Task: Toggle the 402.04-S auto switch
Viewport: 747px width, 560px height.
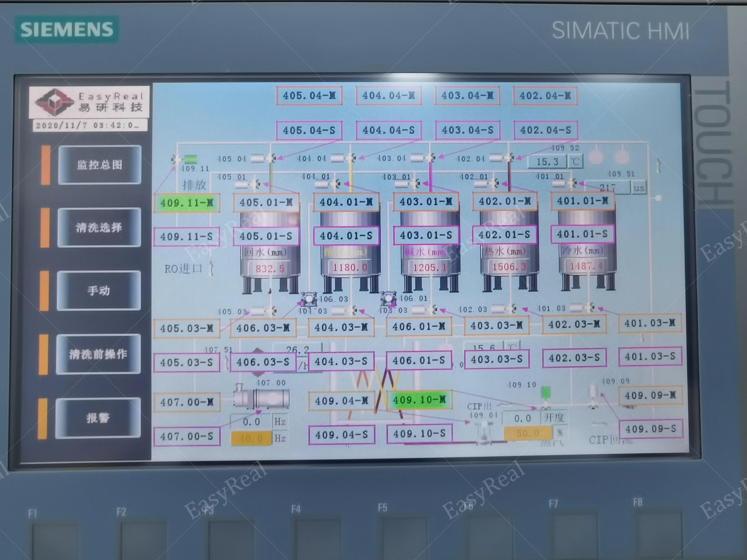Action: pos(545,130)
